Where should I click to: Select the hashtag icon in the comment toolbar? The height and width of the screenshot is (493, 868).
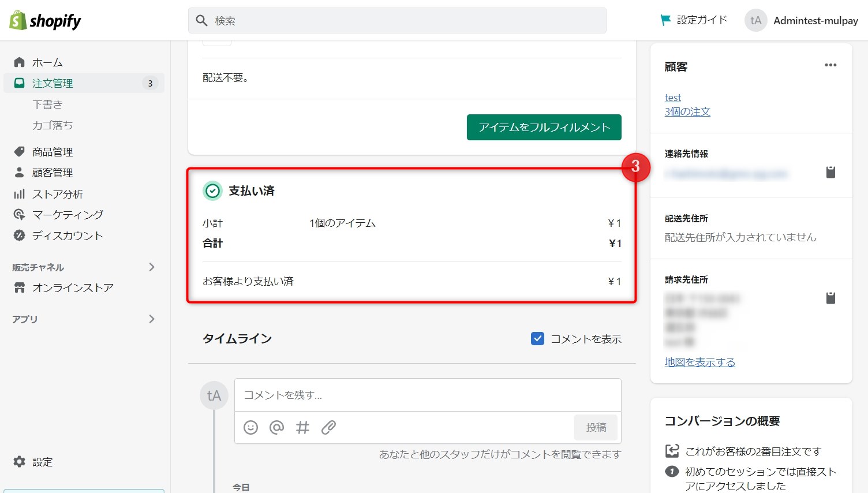[x=302, y=427]
